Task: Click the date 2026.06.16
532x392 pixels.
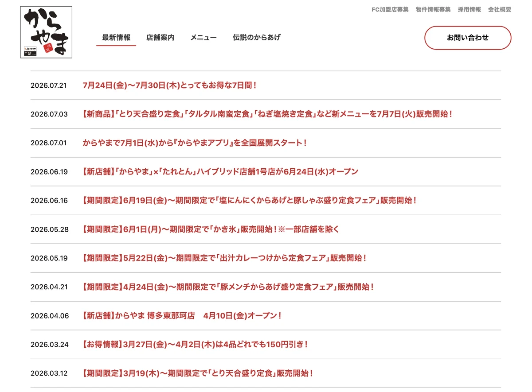Action: click(49, 201)
